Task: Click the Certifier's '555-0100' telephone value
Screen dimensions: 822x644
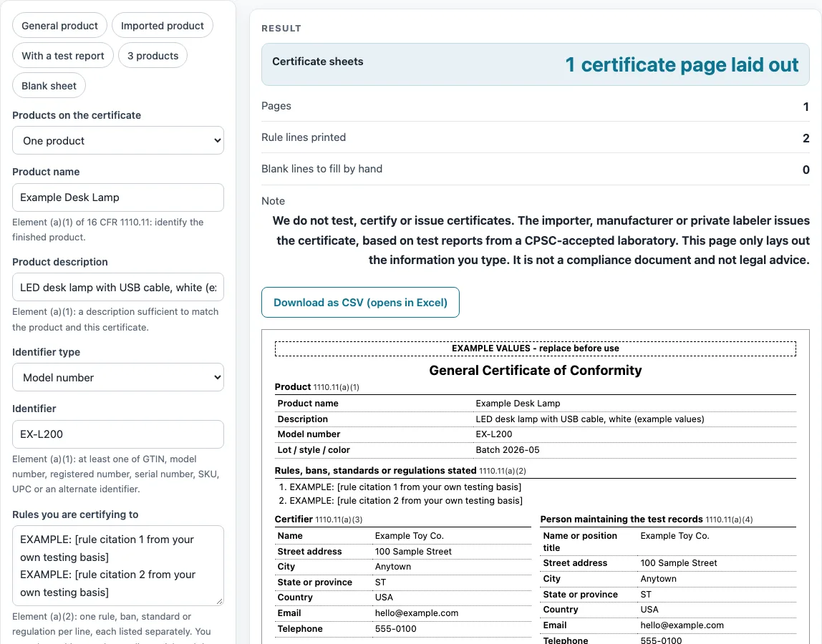Action: (396, 629)
